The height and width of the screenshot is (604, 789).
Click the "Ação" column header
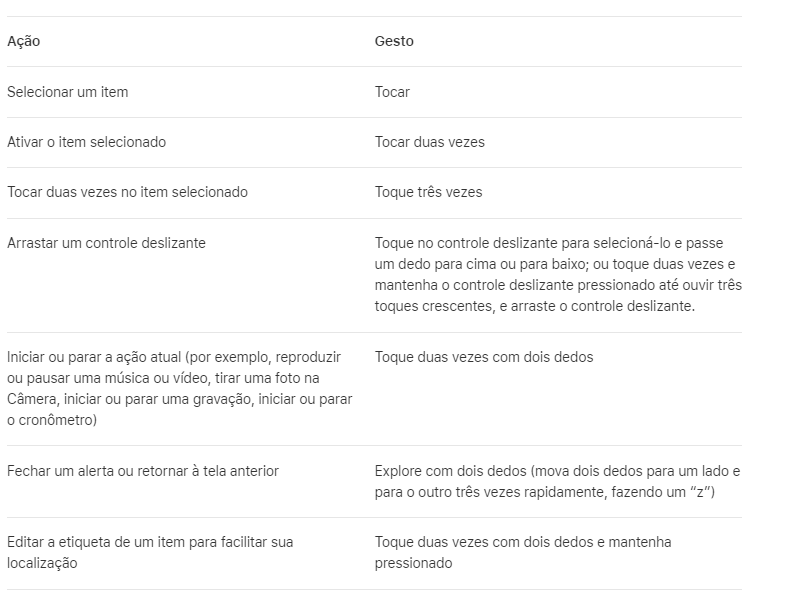coord(23,42)
